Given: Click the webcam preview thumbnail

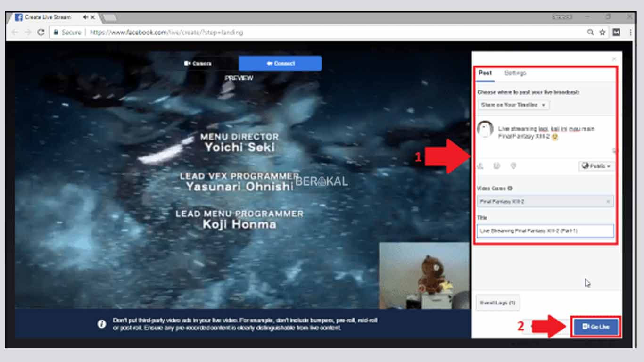Looking at the screenshot, I should [424, 276].
